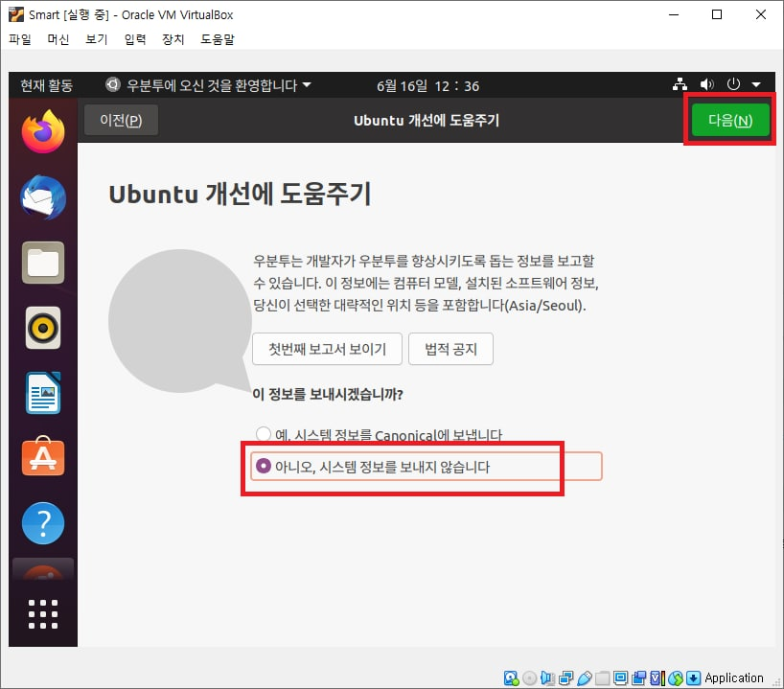Image resolution: width=784 pixels, height=689 pixels.
Task: Click the volume speaker icon in top bar
Action: tap(707, 84)
